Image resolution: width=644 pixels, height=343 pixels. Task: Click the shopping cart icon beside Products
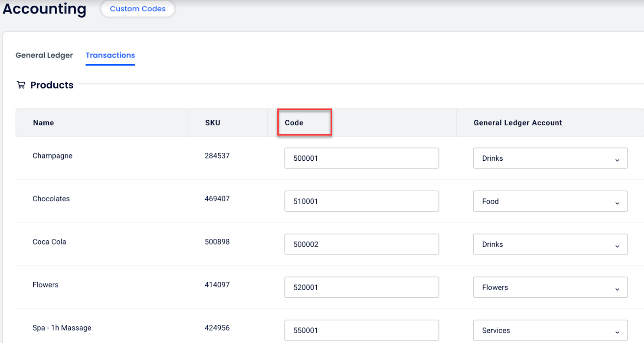point(20,85)
